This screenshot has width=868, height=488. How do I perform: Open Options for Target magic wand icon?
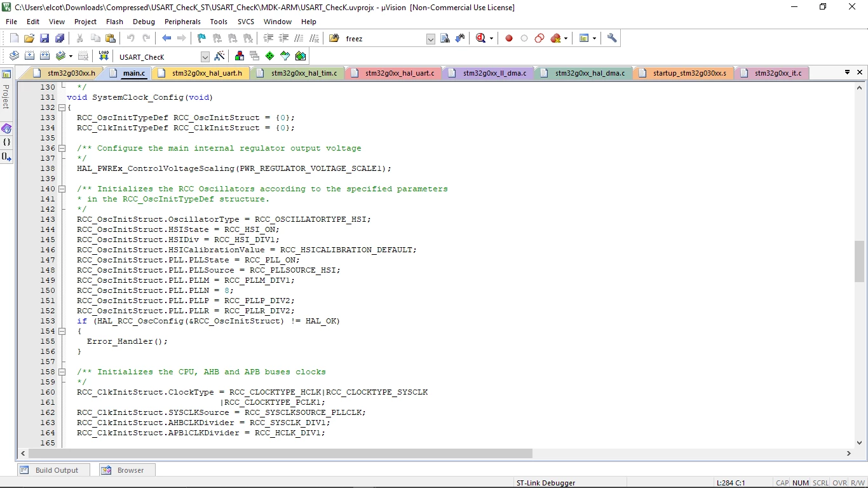click(219, 56)
